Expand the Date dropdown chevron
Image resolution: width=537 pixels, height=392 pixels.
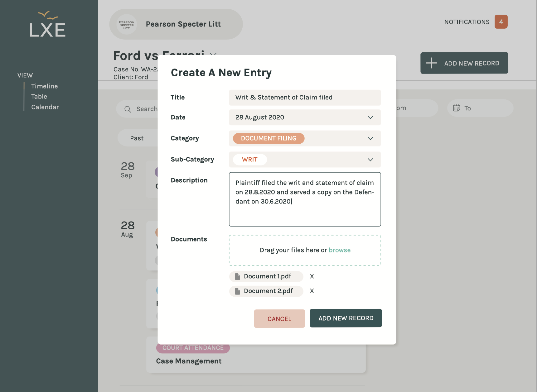[370, 117]
